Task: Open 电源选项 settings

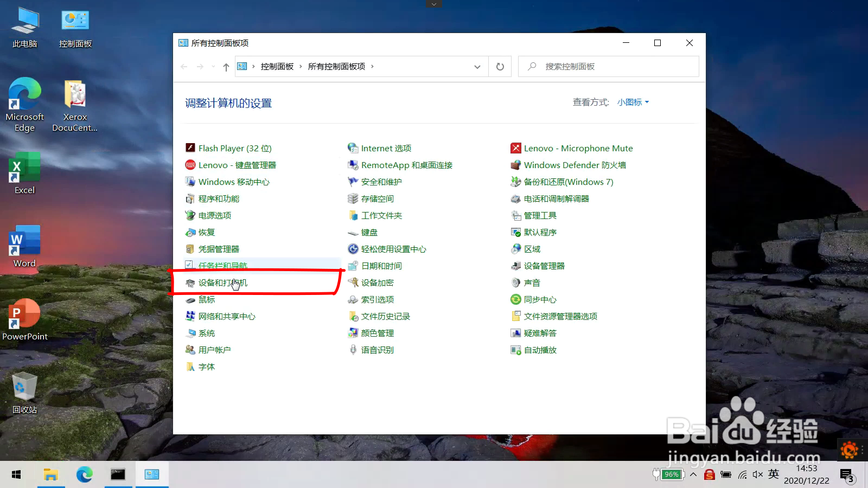Action: 214,215
